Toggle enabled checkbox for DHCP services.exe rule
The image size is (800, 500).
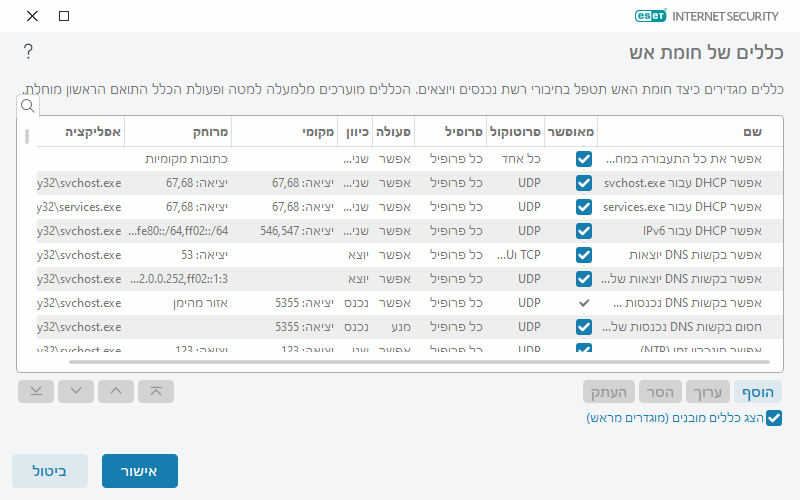click(584, 207)
